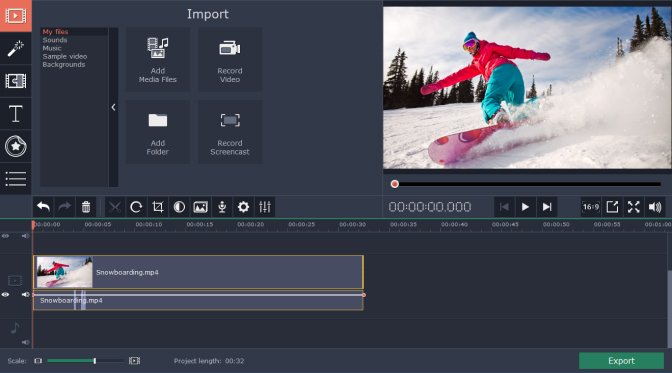Viewport: 672px width, 373px height.
Task: Open color adjustments tool
Action: [x=179, y=207]
